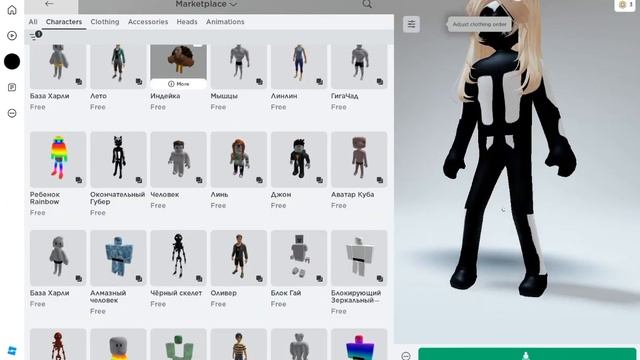Click the bundle icon on Ребенок Rainbow item
Screen dimensions: 640x360
click(78, 180)
